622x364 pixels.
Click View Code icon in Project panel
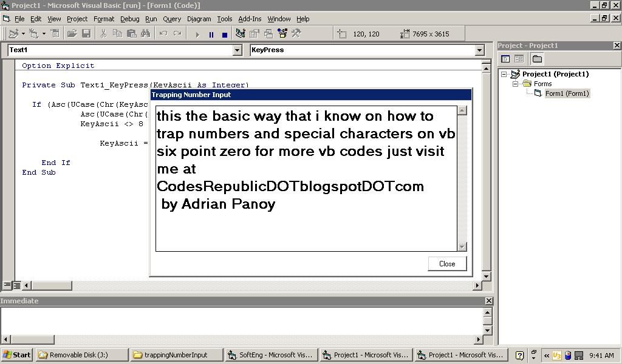[x=505, y=59]
